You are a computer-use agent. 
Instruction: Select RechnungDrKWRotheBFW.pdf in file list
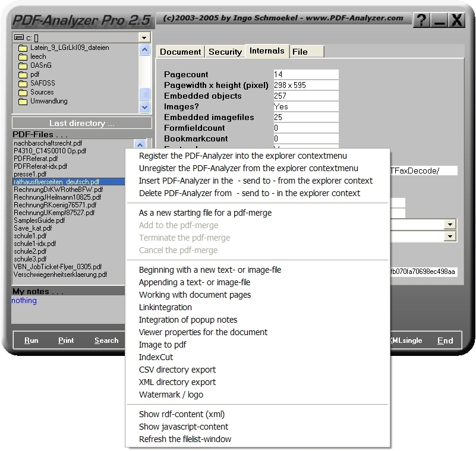click(x=58, y=190)
